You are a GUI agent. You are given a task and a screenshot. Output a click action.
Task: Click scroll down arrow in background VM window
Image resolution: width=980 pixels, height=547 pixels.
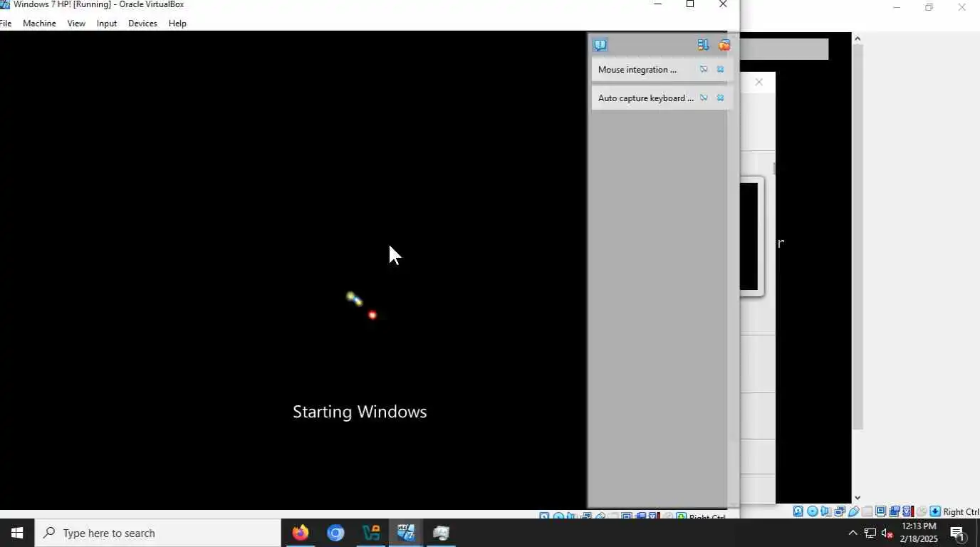(x=857, y=498)
